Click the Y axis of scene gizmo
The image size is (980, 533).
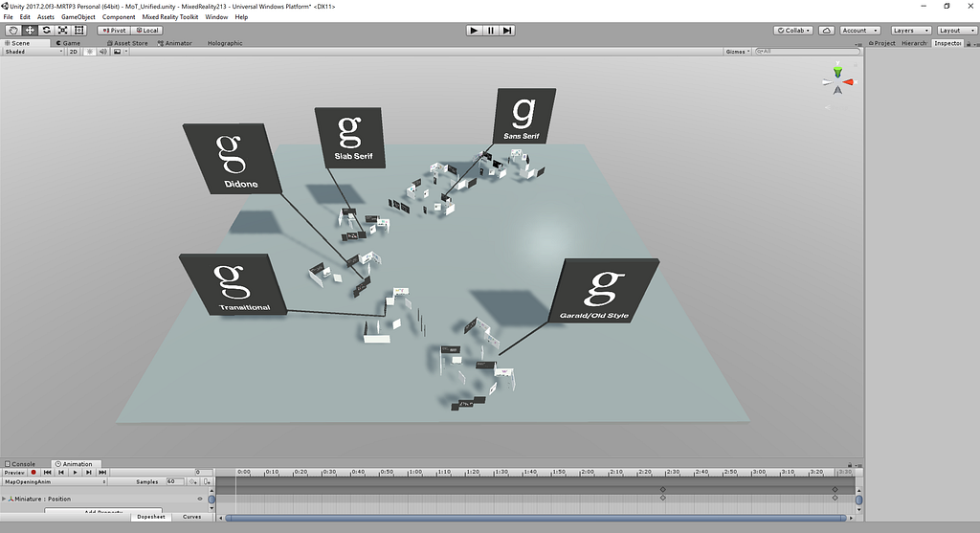[837, 71]
